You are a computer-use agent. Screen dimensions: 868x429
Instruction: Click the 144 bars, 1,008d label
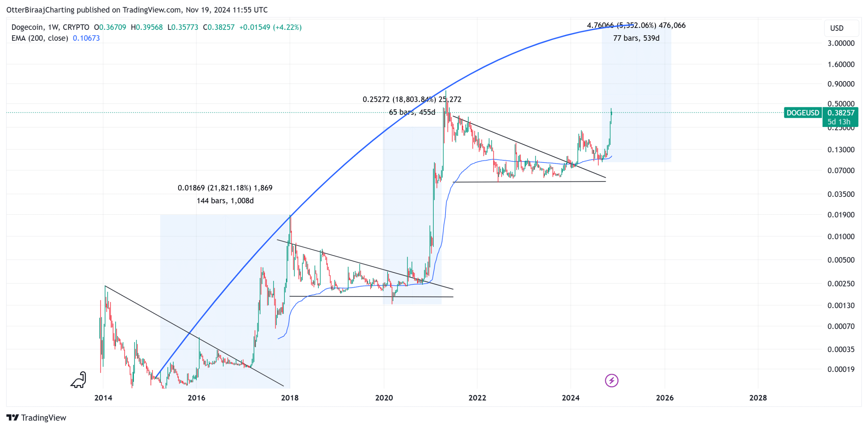[225, 201]
